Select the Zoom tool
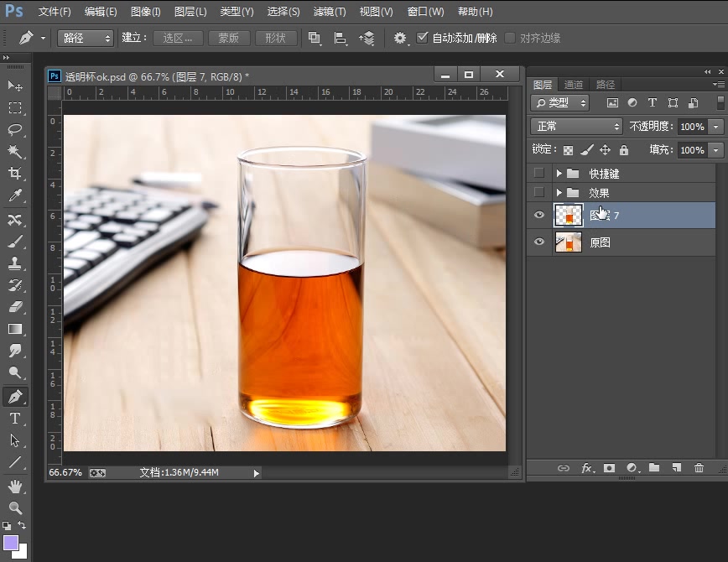728x562 pixels. pyautogui.click(x=15, y=507)
